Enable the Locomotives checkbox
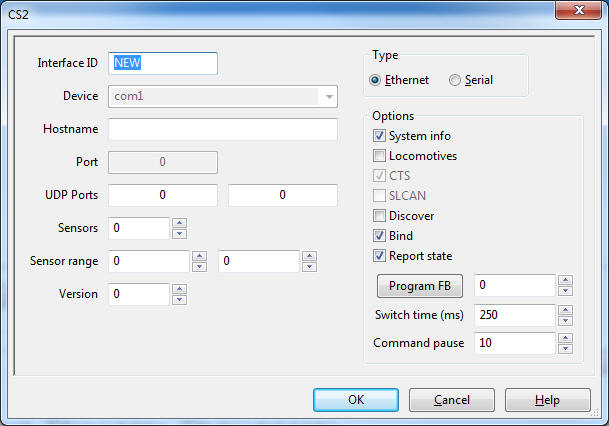Image resolution: width=609 pixels, height=426 pixels. click(x=379, y=156)
